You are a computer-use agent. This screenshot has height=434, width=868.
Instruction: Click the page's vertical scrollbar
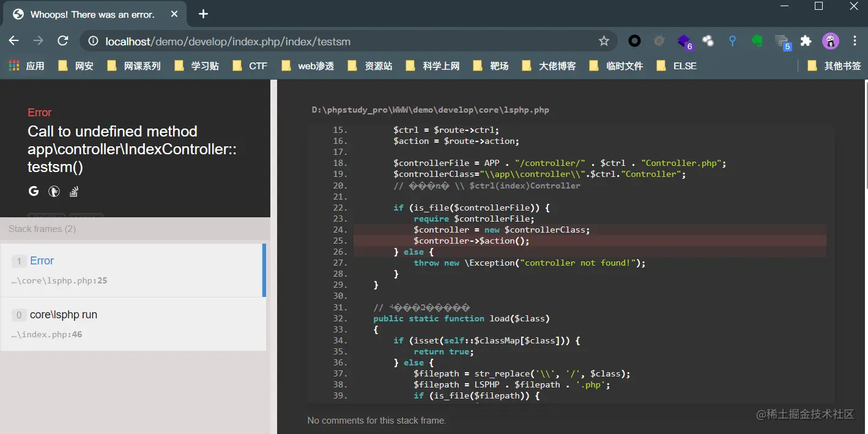[x=865, y=135]
